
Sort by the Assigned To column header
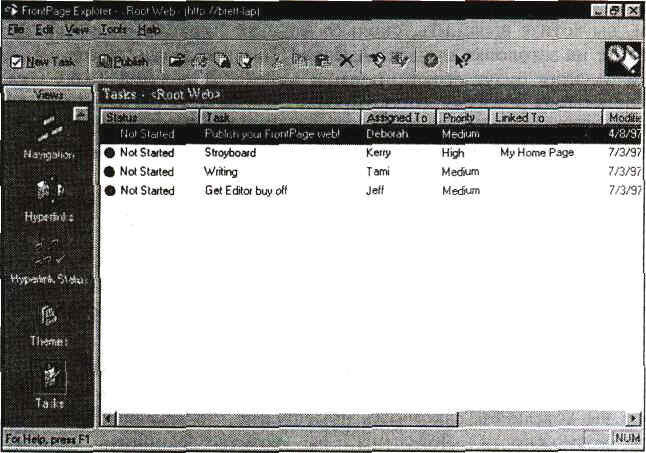click(398, 118)
